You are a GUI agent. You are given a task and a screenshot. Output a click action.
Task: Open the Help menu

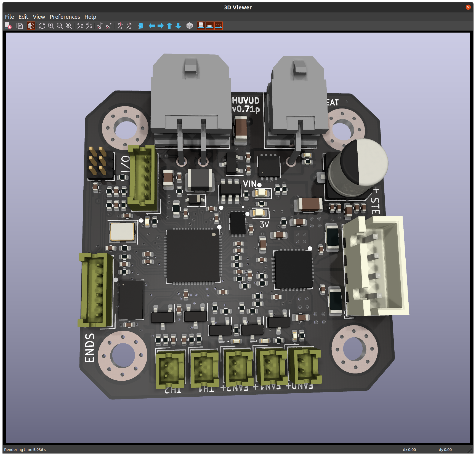(x=90, y=17)
